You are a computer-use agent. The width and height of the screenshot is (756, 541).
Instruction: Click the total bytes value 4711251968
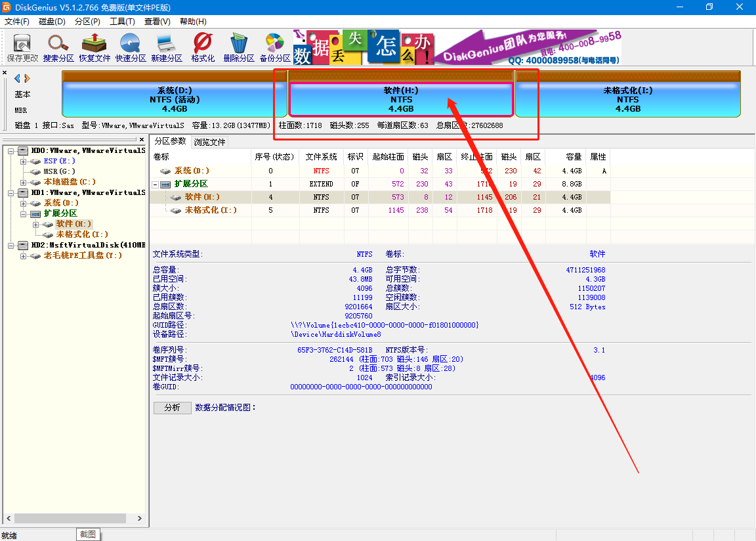pyautogui.click(x=586, y=270)
